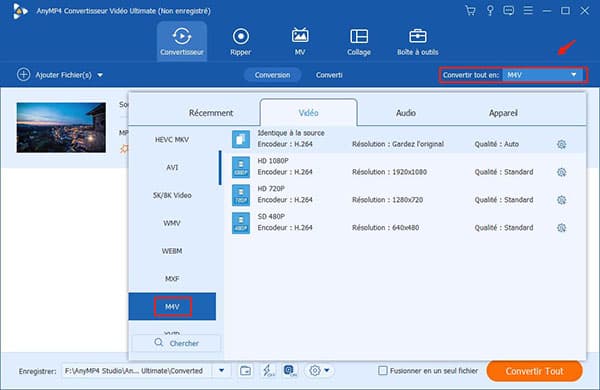Open settings gear for HD 1080P
Screen dimensions: 600x390
pos(561,172)
